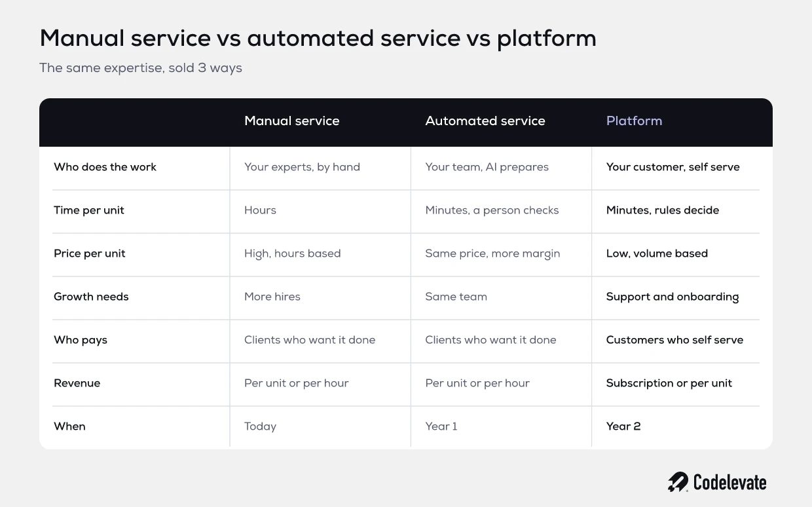Select cell 'Minutes, rules decide'
This screenshot has height=507, width=812.
[x=663, y=210]
